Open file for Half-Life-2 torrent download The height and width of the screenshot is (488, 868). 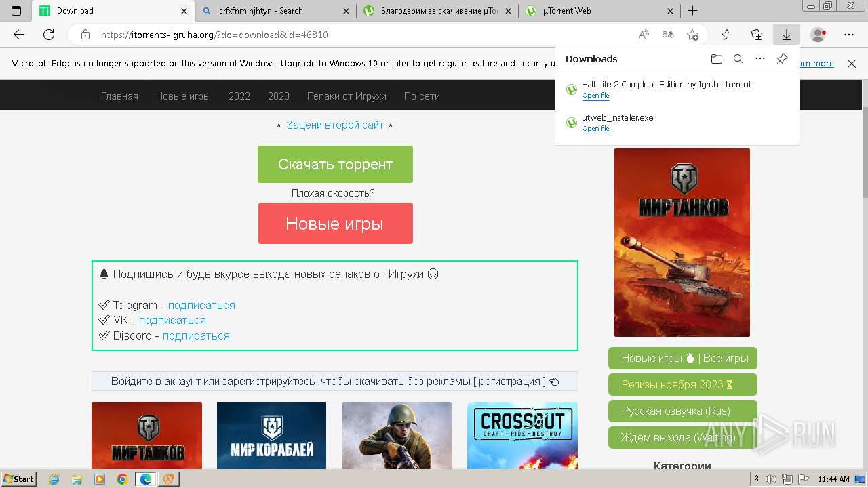[595, 96]
